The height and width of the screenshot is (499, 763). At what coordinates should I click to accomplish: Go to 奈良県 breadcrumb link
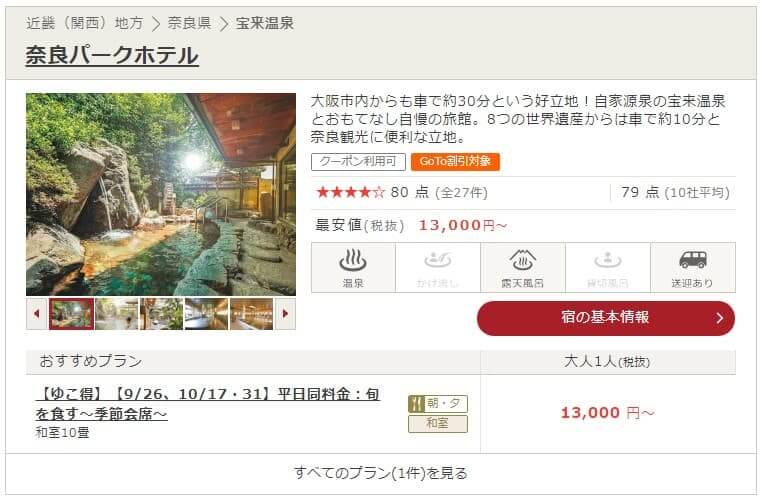[189, 23]
